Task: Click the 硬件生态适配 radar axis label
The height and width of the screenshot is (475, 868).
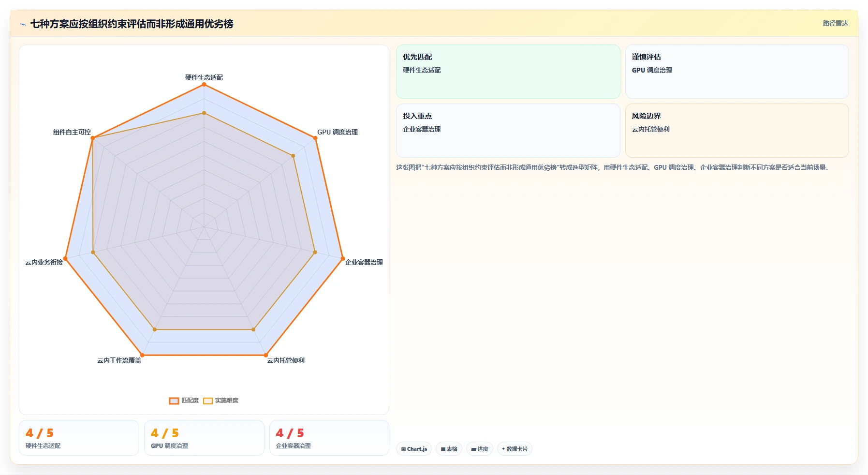Action: (x=204, y=77)
